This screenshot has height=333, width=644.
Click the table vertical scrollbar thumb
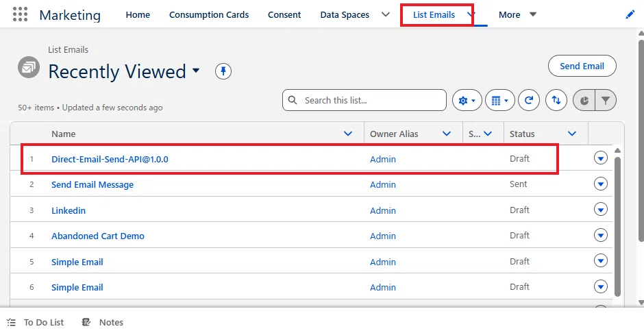617,226
